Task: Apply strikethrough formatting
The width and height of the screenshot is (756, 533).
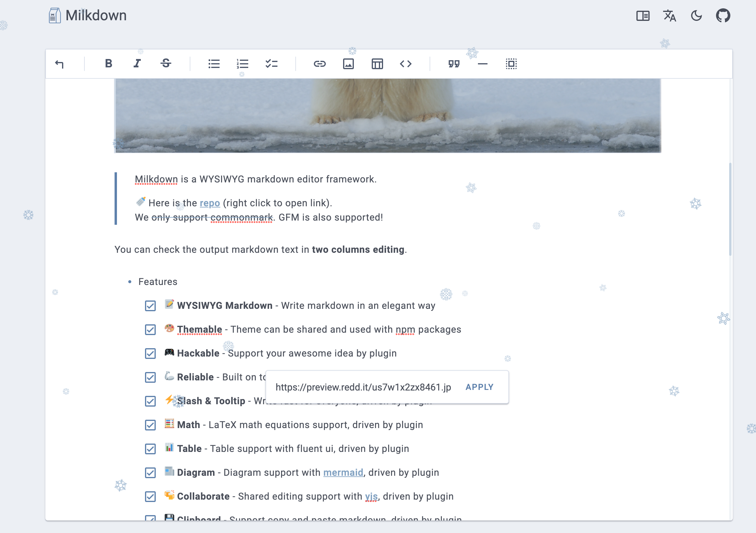Action: 166,63
